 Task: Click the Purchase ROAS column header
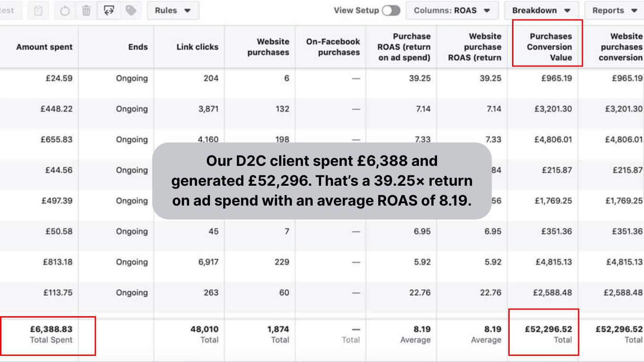click(x=404, y=47)
